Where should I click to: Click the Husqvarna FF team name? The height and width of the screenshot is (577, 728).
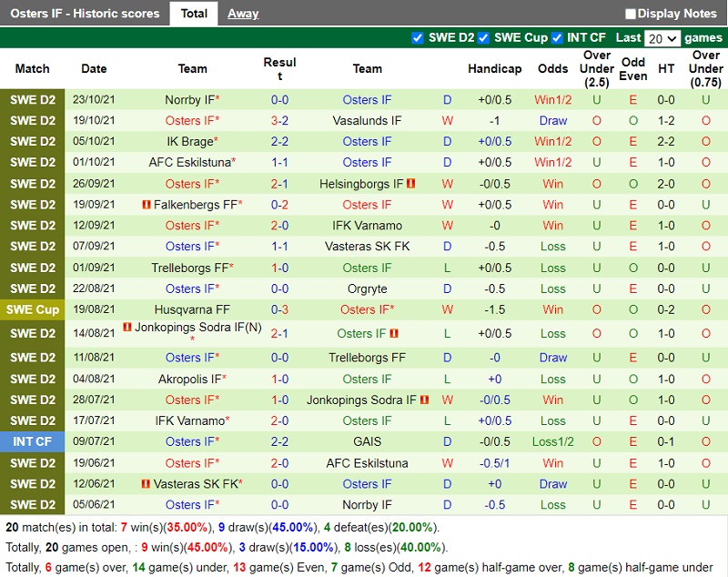pyautogui.click(x=192, y=309)
